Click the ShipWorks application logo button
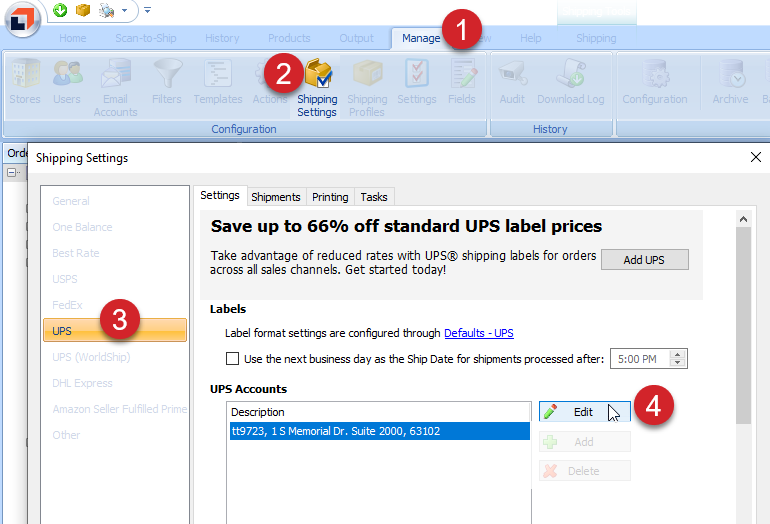 point(22,20)
